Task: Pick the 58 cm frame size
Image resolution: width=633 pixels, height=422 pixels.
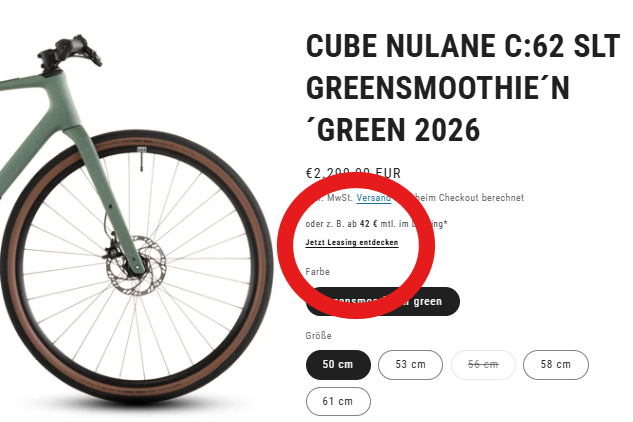Action: [x=556, y=365]
